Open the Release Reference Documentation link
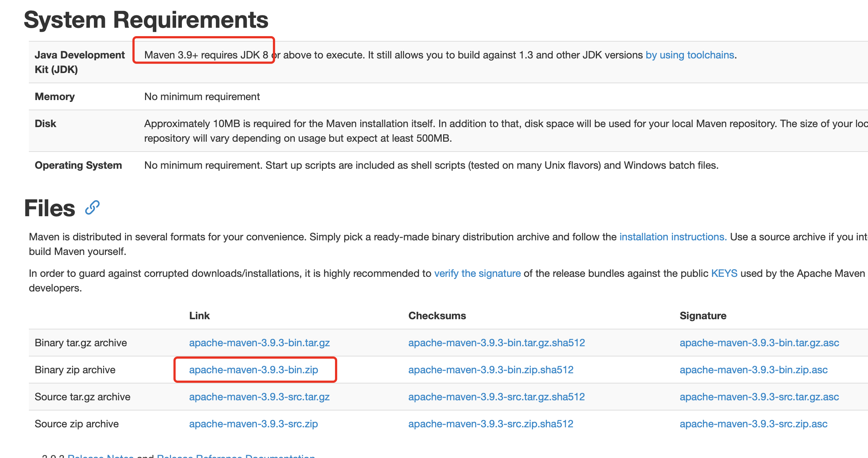 tap(236, 455)
